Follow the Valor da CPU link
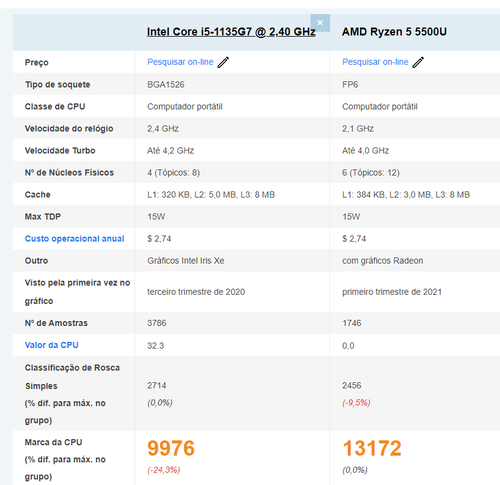The width and height of the screenshot is (500, 485). click(52, 345)
